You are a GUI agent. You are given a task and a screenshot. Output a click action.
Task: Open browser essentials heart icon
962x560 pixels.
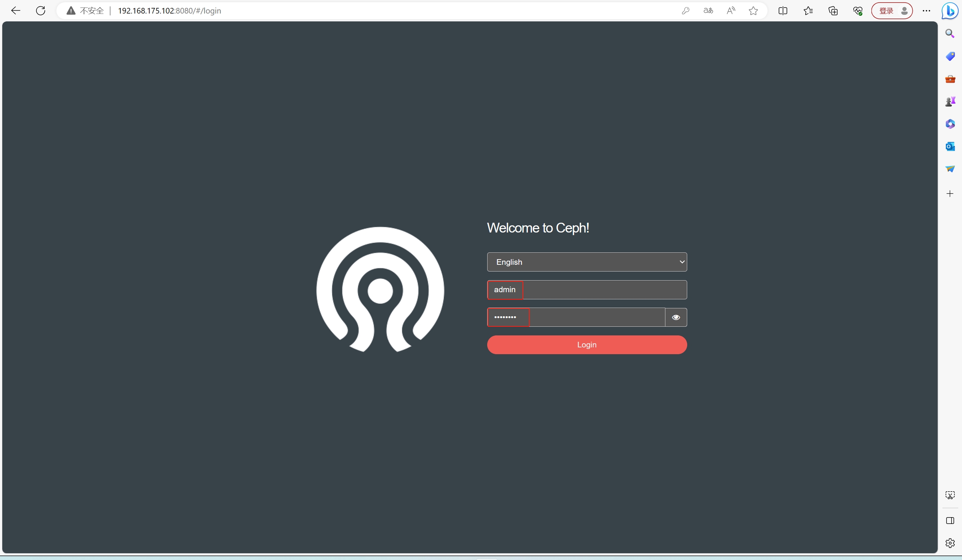858,11
